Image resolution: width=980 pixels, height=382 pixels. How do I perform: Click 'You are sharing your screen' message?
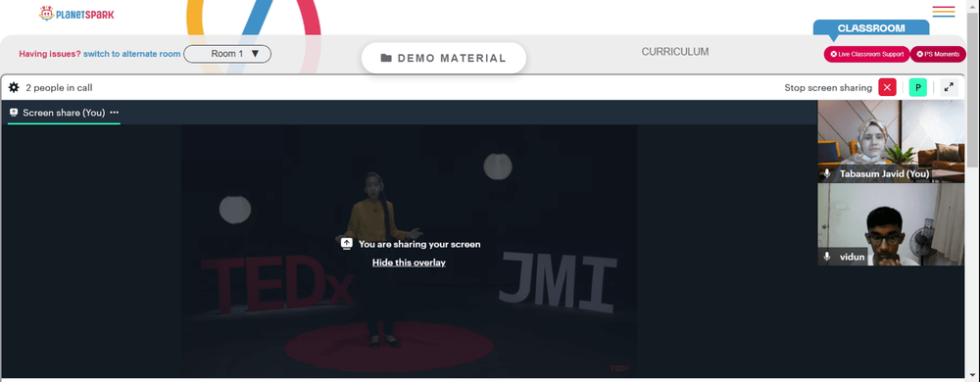pos(419,244)
